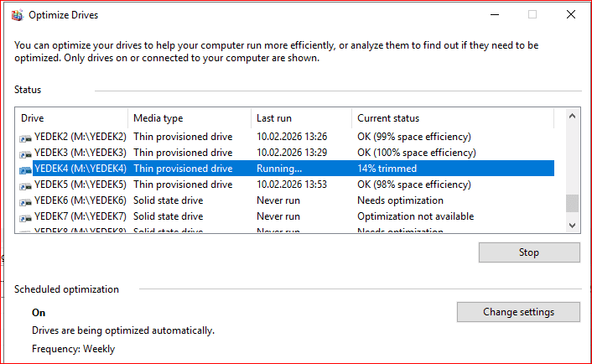Stop the running optimization
This screenshot has height=364, width=592.
[528, 252]
